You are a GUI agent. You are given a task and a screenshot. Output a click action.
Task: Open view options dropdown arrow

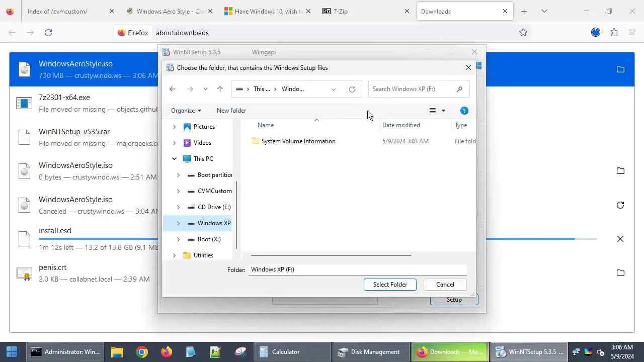click(443, 111)
